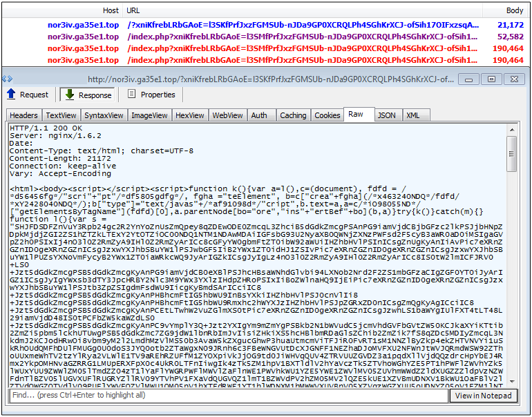Maximize the inspector window

pos(491,79)
